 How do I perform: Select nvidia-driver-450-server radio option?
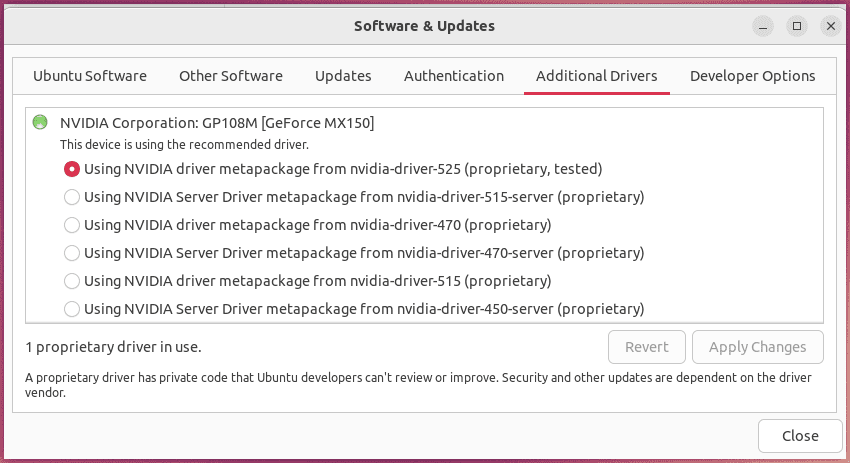72,309
